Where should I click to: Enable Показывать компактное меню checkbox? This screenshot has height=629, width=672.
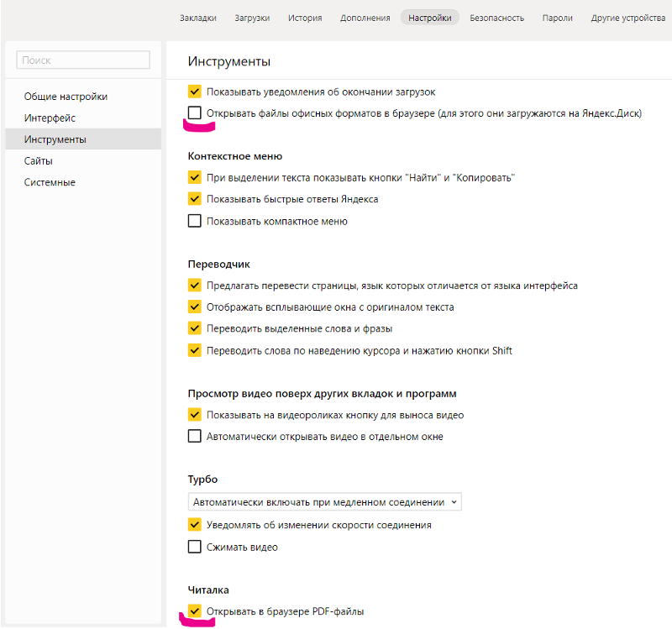(195, 221)
